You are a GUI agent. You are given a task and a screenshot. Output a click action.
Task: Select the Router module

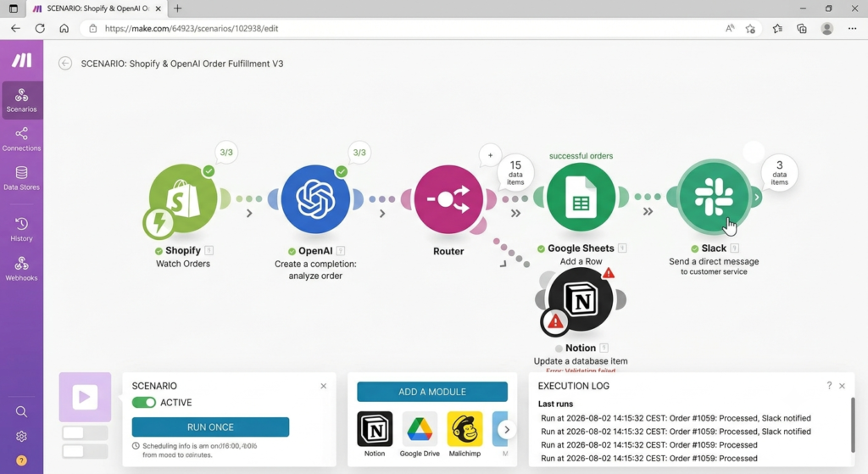[x=448, y=199]
